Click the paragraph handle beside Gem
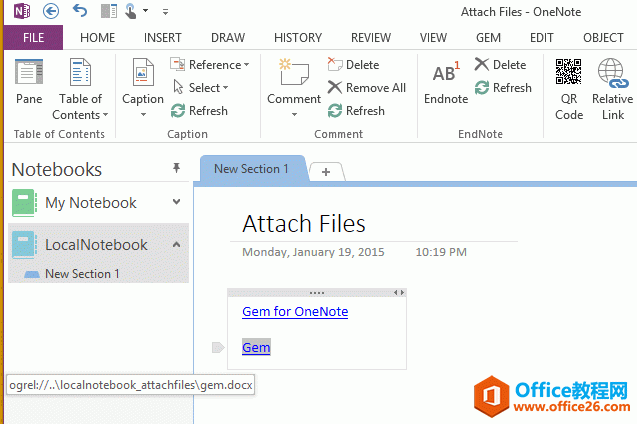 coord(218,348)
